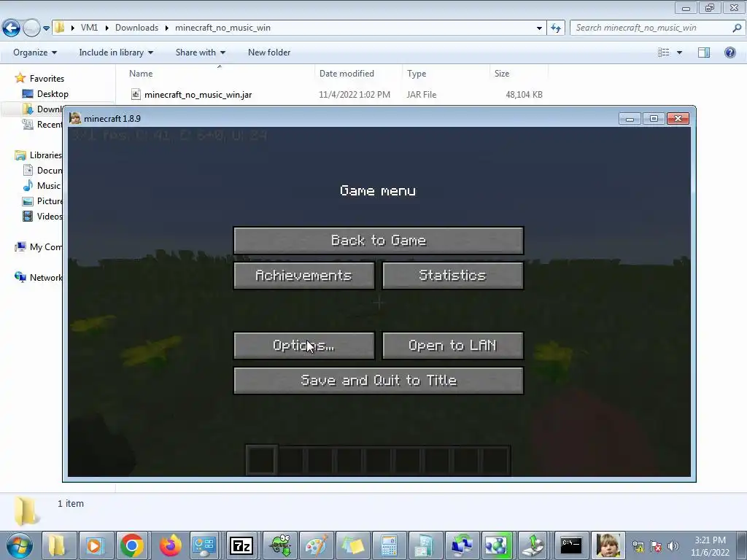Open the Achievements screen
Screen dimensions: 747x560
(304, 276)
